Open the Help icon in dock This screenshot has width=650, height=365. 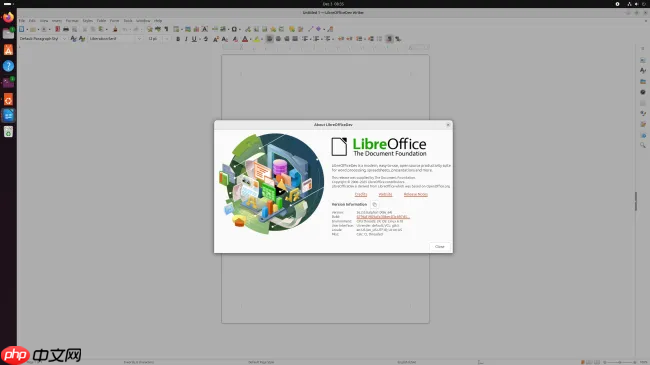8,66
